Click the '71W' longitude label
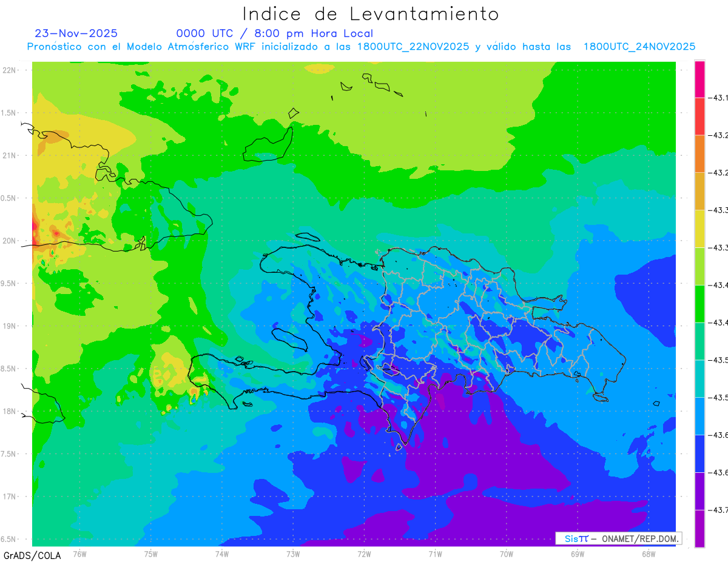 coord(435,554)
